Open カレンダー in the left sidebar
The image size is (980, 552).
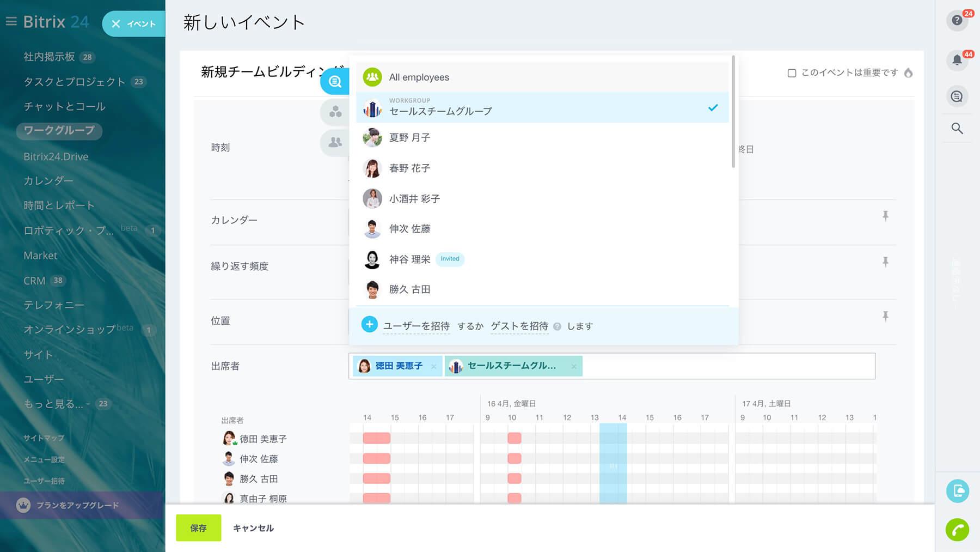pos(48,180)
